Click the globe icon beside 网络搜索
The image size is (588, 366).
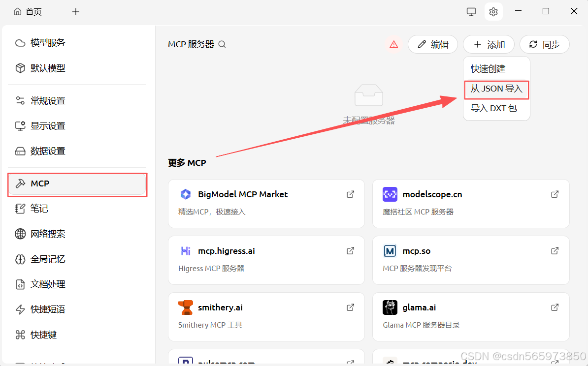click(20, 234)
